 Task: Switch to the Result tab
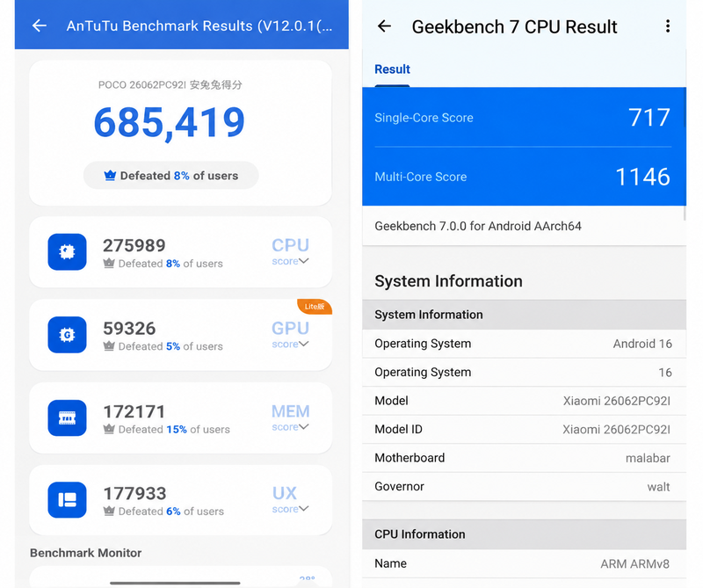pos(392,69)
